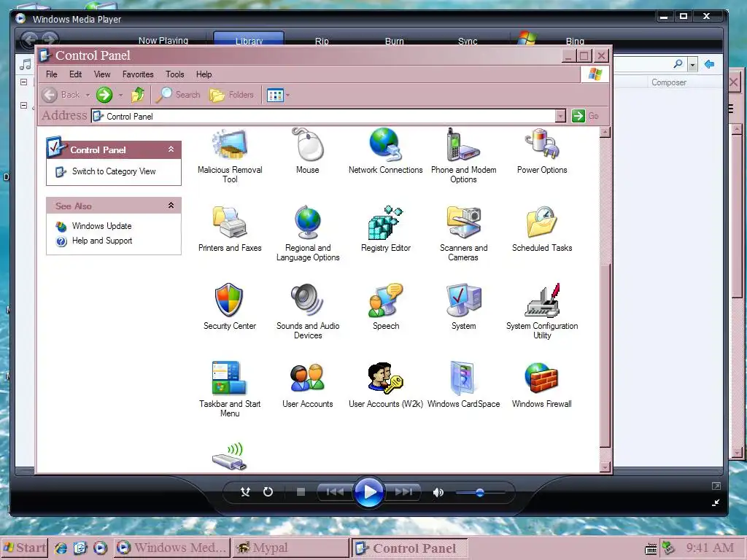Switch to Mypal taskbar button

click(x=290, y=548)
